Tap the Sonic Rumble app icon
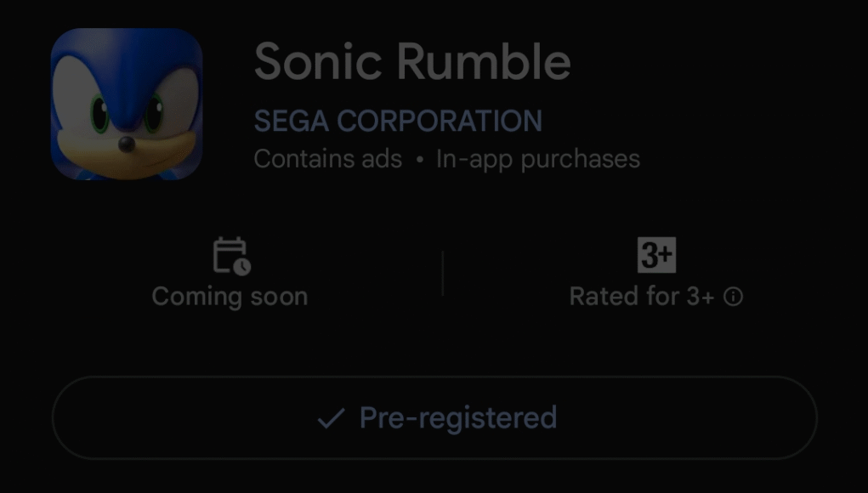868x493 pixels. pos(127,104)
